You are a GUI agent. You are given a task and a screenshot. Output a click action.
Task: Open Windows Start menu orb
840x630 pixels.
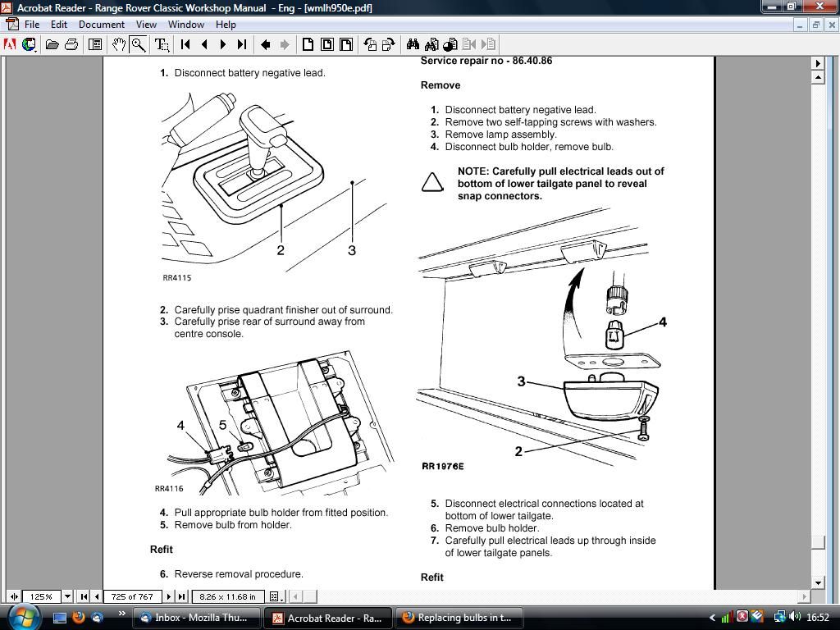tap(24, 617)
